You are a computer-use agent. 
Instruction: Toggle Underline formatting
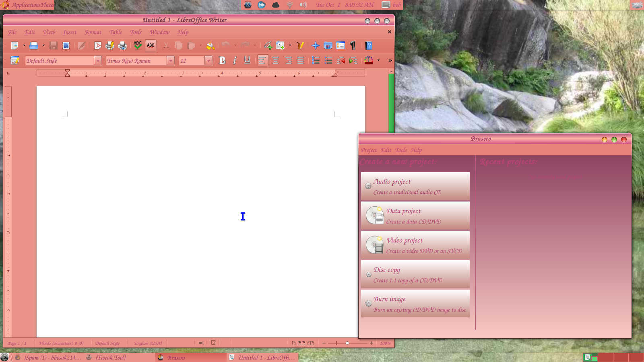pyautogui.click(x=247, y=60)
